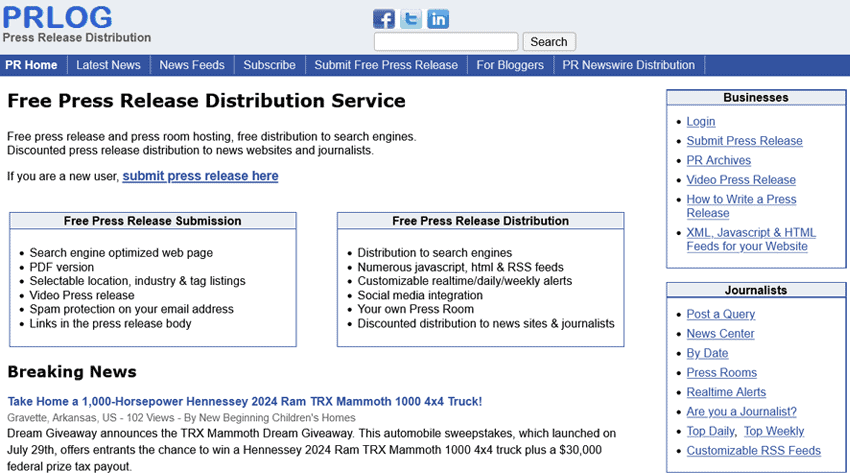Go to PR Home tab
Viewport: 850px width, 476px height.
point(31,65)
